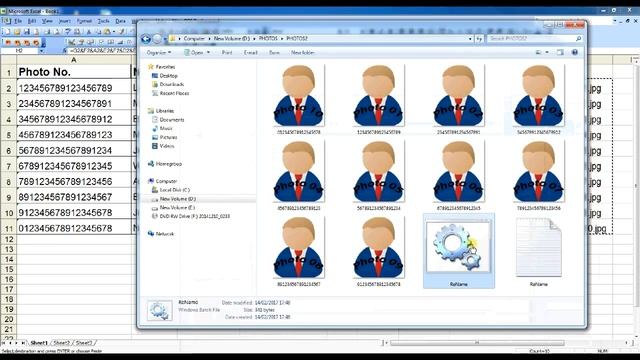The image size is (640, 360).
Task: Open Excel Format menu
Action: pos(84,21)
